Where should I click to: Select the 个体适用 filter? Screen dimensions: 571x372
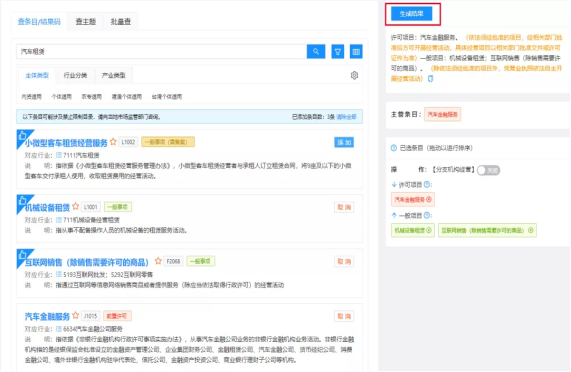tap(62, 97)
